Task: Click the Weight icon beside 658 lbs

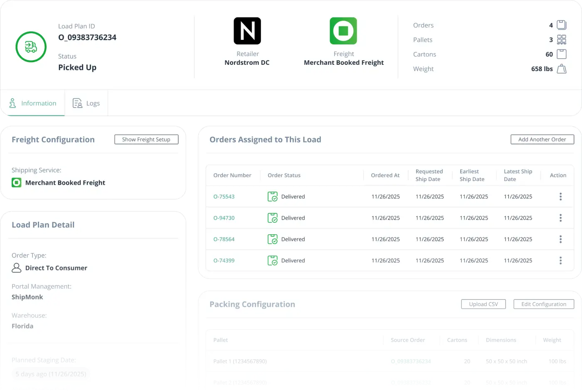Action: click(562, 69)
